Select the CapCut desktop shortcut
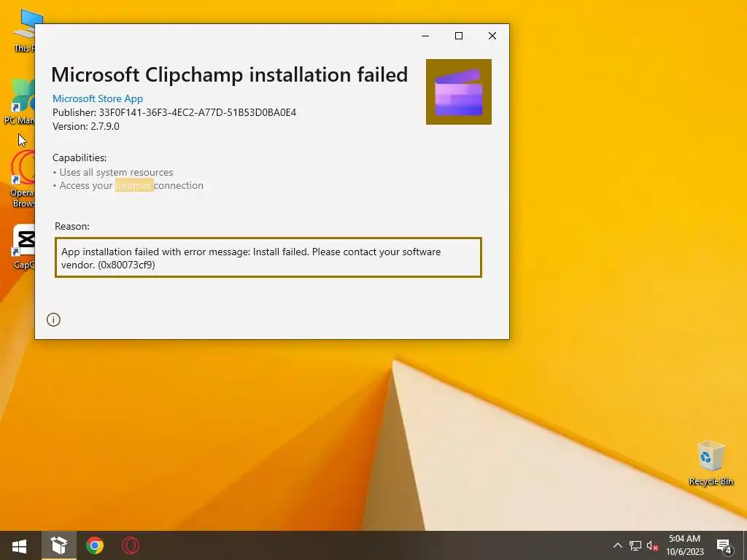Viewport: 747px width, 560px height. tap(24, 246)
